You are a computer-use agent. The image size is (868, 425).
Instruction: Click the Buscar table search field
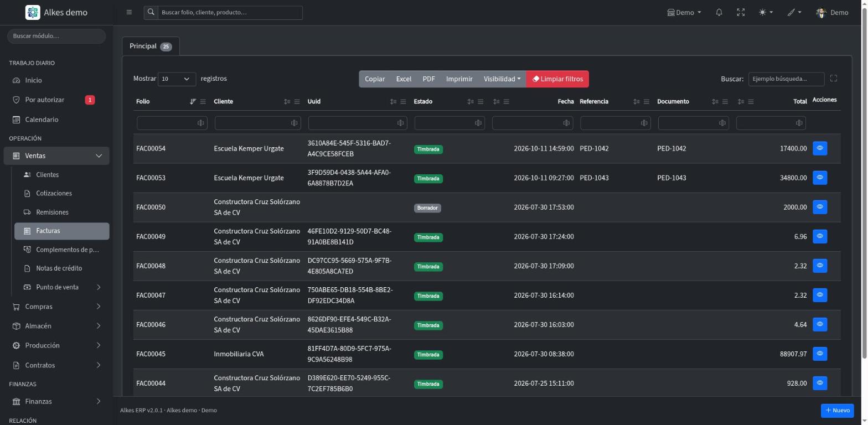click(x=786, y=79)
